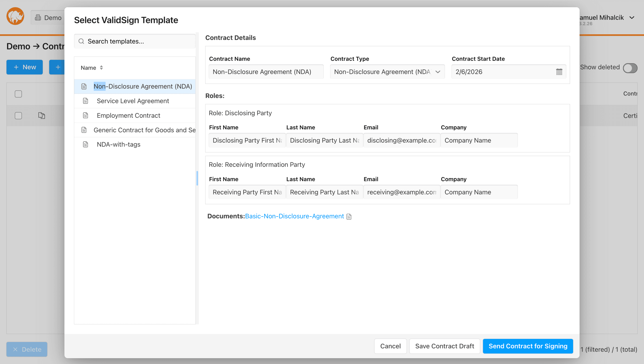
Task: Click the magnifier icon in template search
Action: pyautogui.click(x=81, y=41)
